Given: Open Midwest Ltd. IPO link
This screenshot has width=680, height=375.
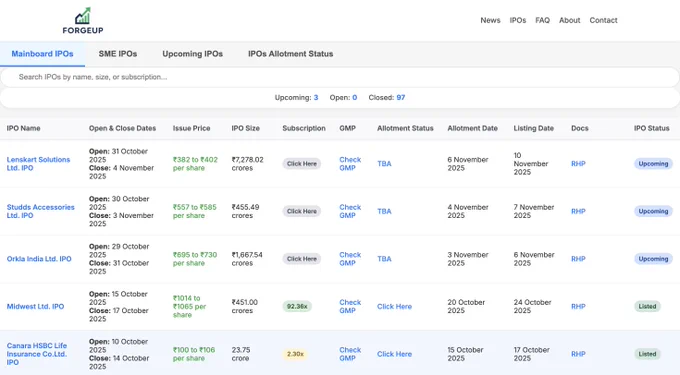Looking at the screenshot, I should (35, 307).
